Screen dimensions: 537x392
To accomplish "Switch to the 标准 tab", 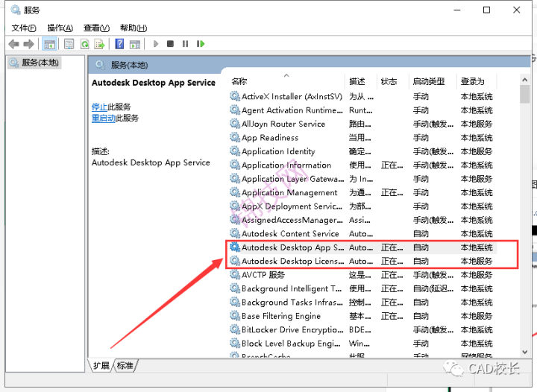I will 125,366.
